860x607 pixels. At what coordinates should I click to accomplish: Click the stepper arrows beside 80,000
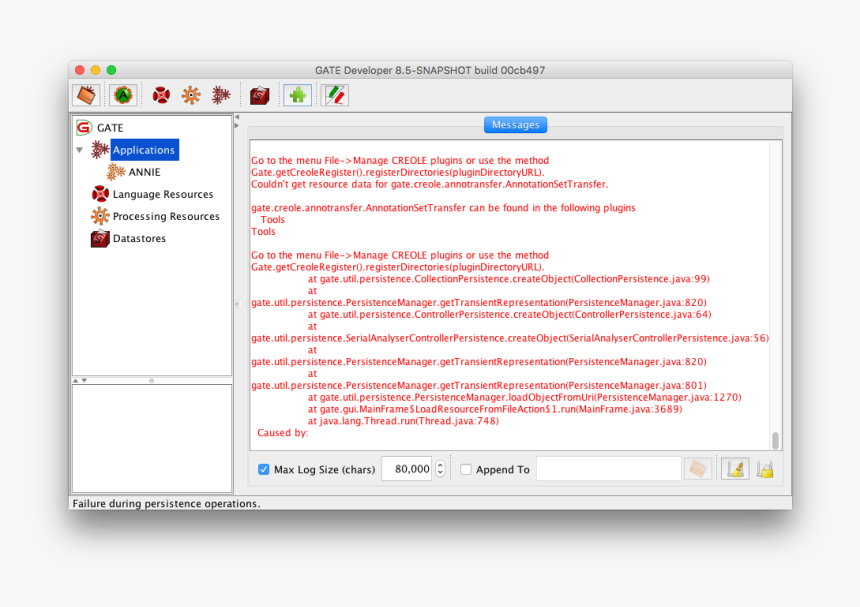[x=439, y=468]
